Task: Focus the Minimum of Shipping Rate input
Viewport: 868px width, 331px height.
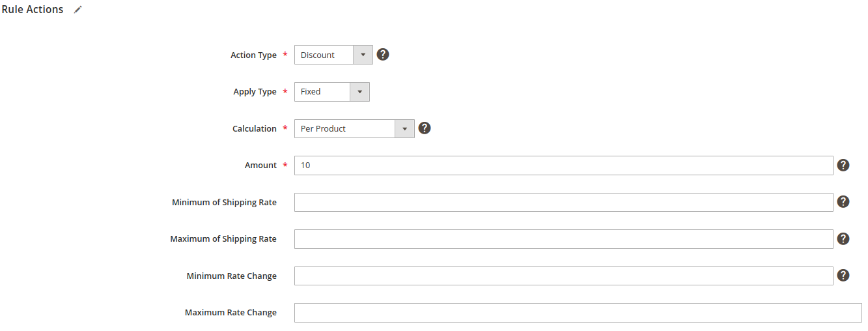Action: [x=564, y=202]
